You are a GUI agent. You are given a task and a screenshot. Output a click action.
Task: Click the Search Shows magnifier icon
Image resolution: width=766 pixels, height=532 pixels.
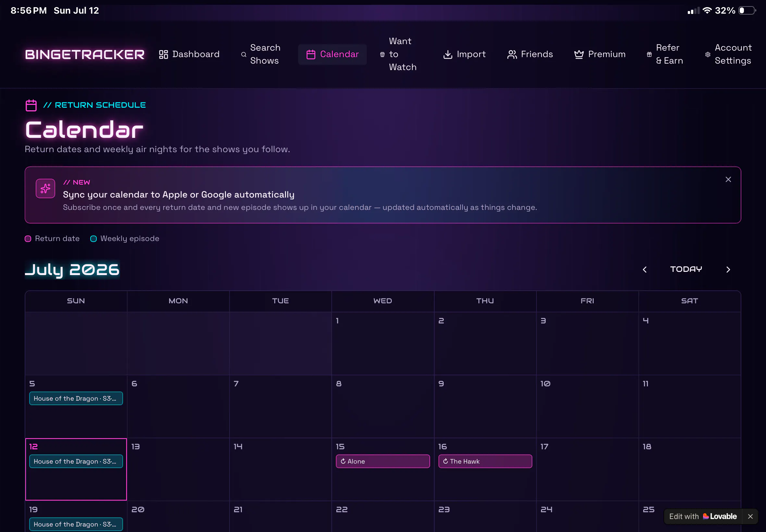click(x=244, y=54)
